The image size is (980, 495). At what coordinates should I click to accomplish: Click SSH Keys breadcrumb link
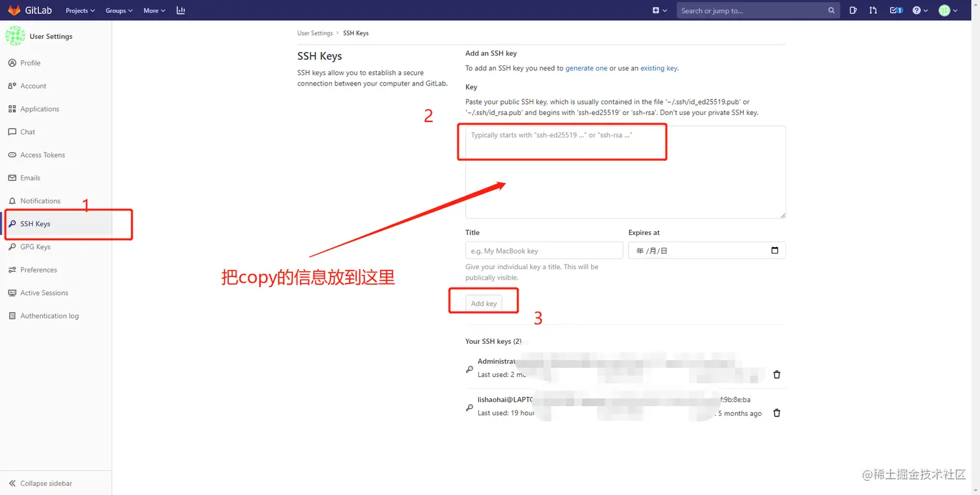pos(356,33)
